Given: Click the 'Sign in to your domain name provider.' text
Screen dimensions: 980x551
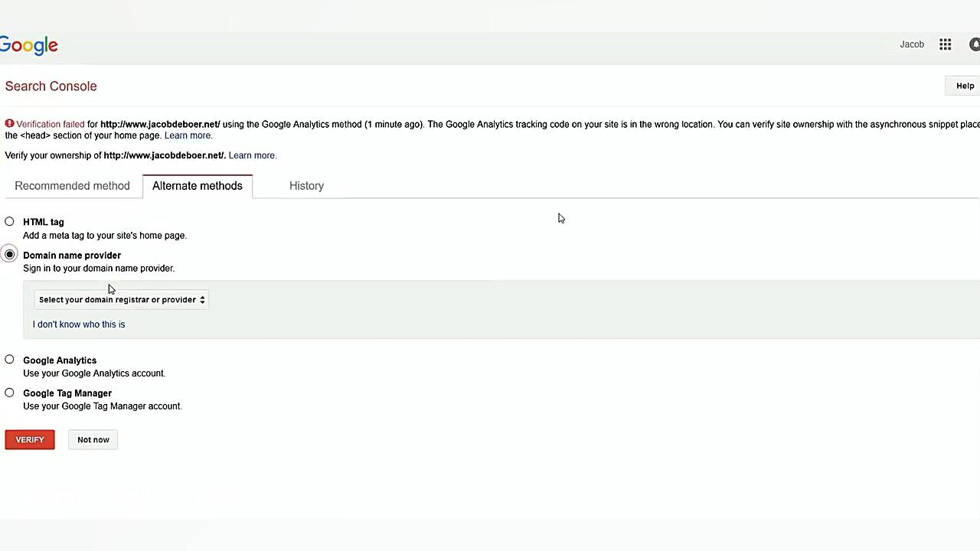Looking at the screenshot, I should (x=99, y=269).
